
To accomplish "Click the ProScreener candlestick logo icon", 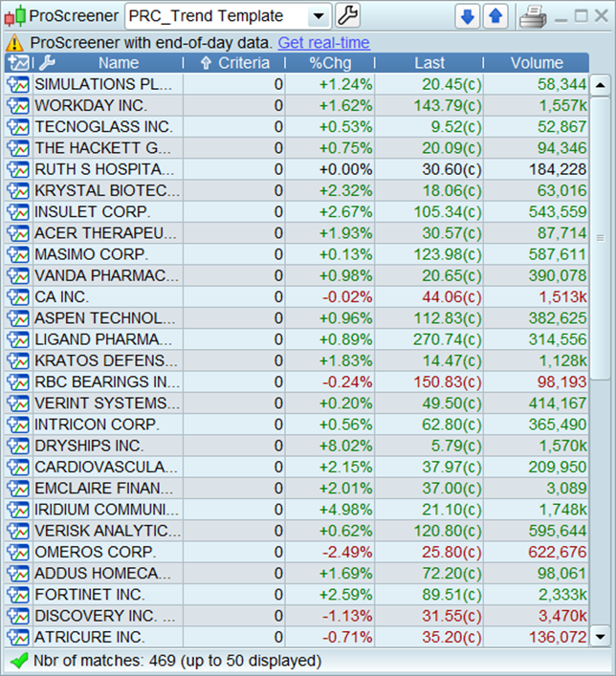I will coord(15,16).
